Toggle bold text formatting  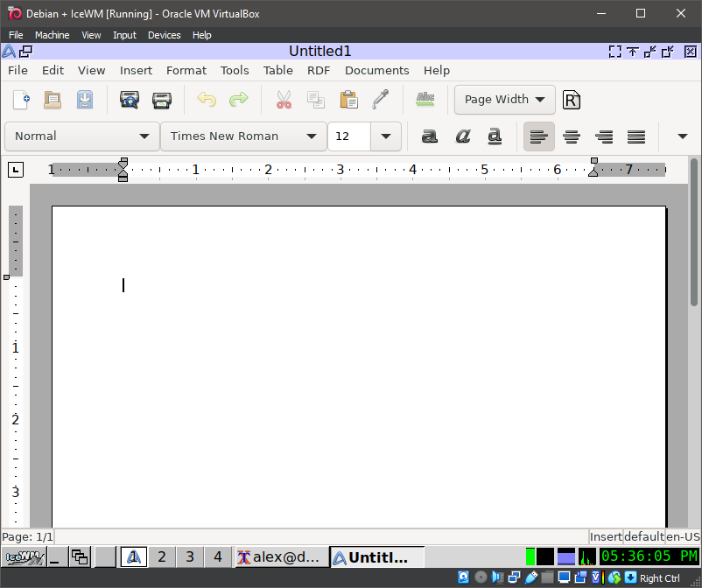pos(429,136)
